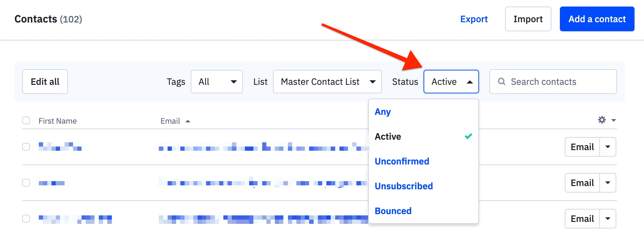Toggle the select-all contacts checkbox
The height and width of the screenshot is (233, 644).
26,121
